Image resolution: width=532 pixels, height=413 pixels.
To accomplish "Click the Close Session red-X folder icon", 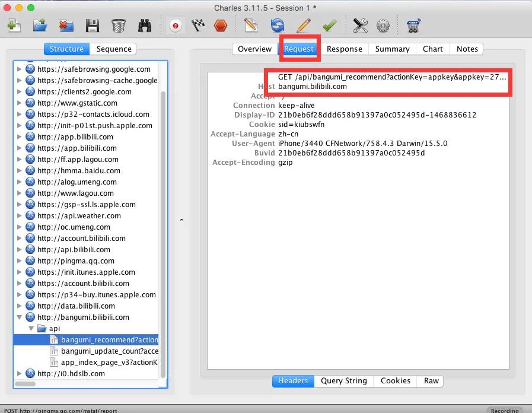I will click(66, 26).
